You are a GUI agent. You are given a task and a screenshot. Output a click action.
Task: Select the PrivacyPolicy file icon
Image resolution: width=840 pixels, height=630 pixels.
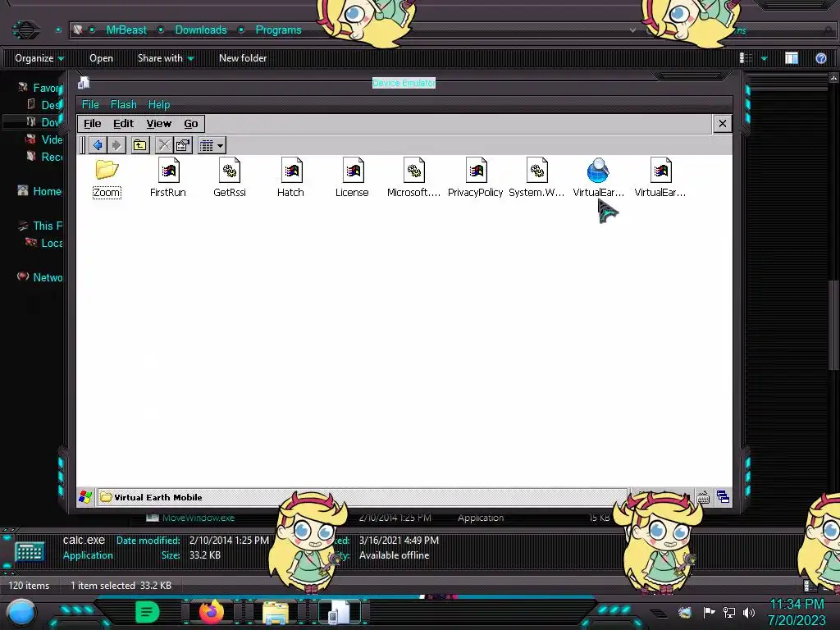point(475,178)
